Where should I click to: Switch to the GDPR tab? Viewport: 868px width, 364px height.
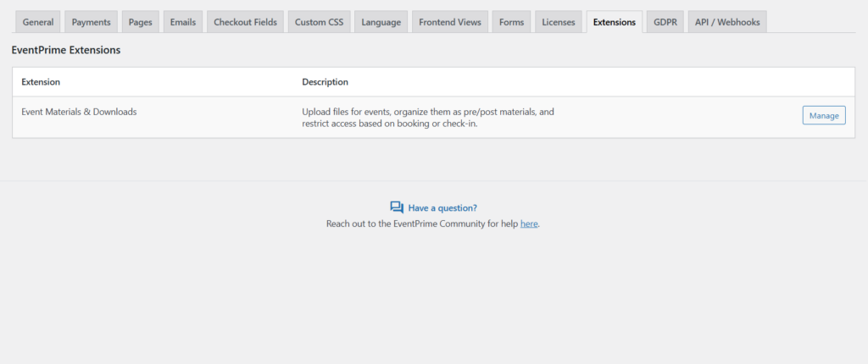(x=665, y=22)
